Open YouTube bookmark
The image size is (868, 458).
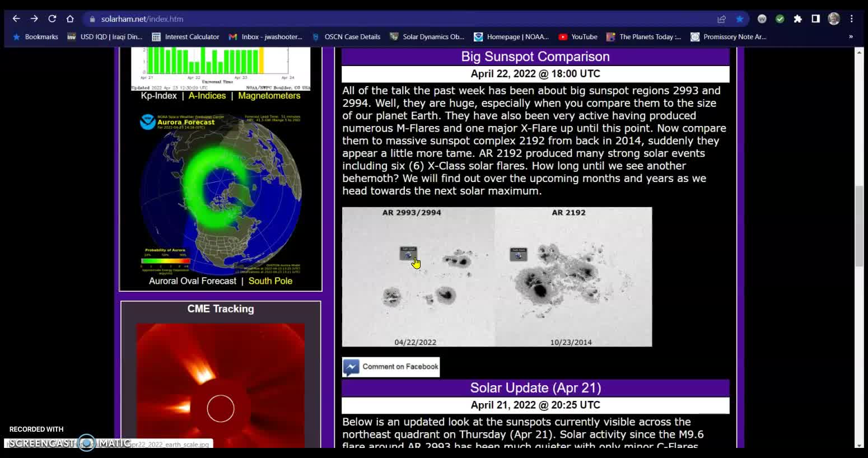pos(578,37)
